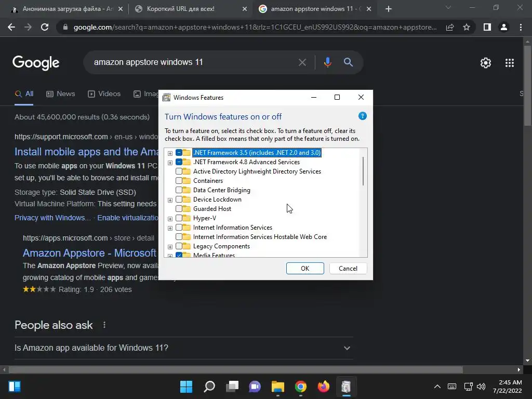Toggle .NET Framework 3.5 checkbox
Viewport: 532px width, 399px height.
[179, 153]
